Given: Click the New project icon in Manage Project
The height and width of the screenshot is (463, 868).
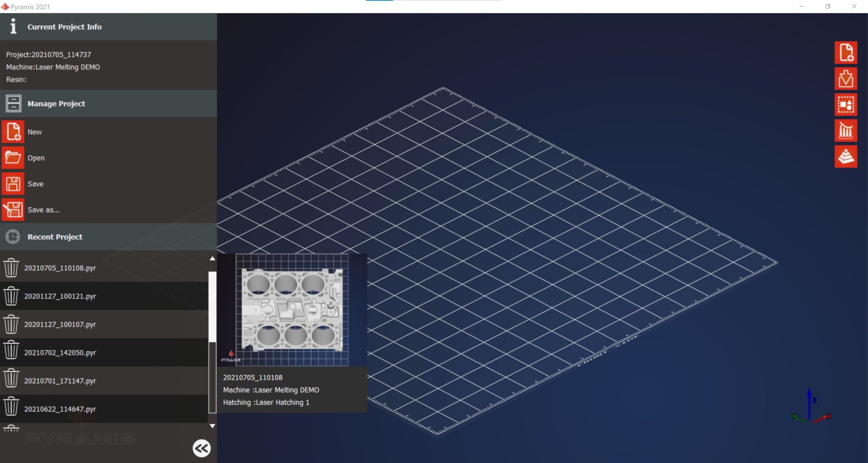Looking at the screenshot, I should pos(13,132).
